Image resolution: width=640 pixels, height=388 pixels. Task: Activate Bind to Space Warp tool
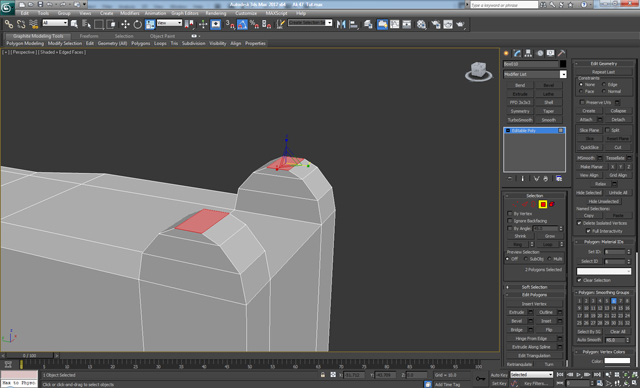(33, 24)
